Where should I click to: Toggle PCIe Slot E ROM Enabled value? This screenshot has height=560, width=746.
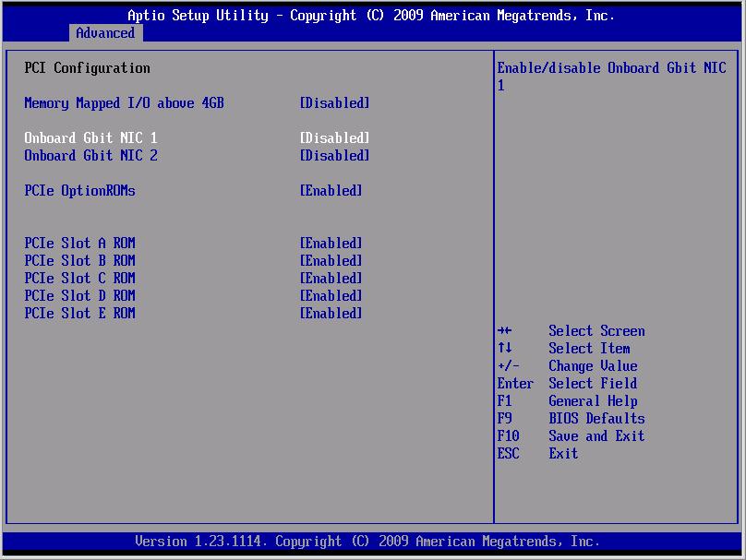tap(331, 314)
